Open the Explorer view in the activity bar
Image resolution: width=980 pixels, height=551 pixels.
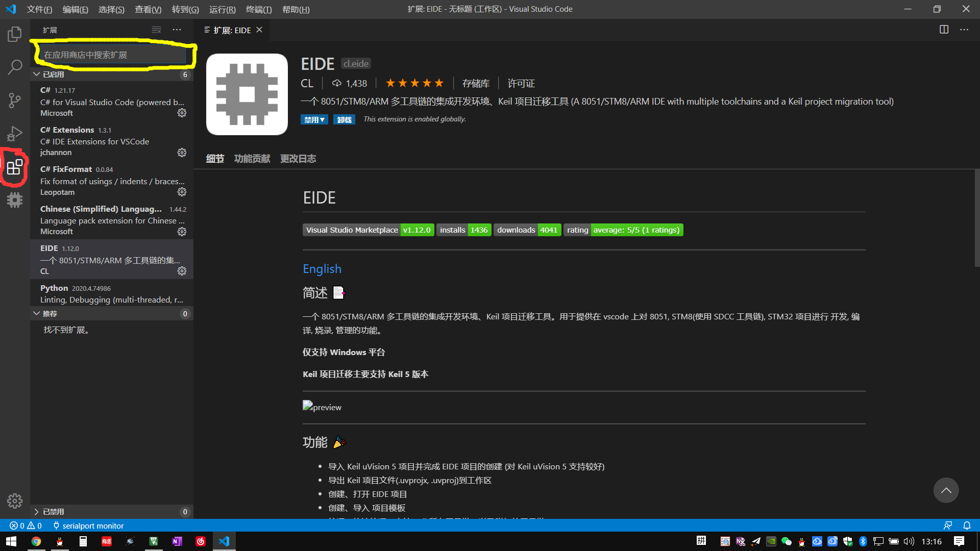[14, 34]
